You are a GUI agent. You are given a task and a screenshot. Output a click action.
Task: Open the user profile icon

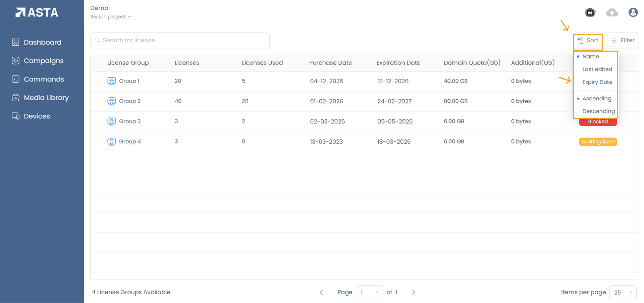pyautogui.click(x=633, y=13)
